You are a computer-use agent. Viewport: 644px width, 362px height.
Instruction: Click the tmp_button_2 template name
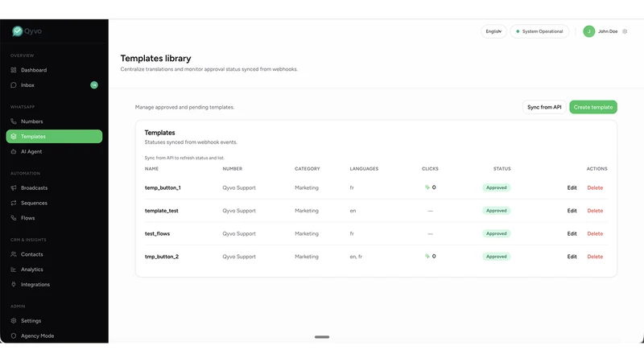(x=162, y=257)
